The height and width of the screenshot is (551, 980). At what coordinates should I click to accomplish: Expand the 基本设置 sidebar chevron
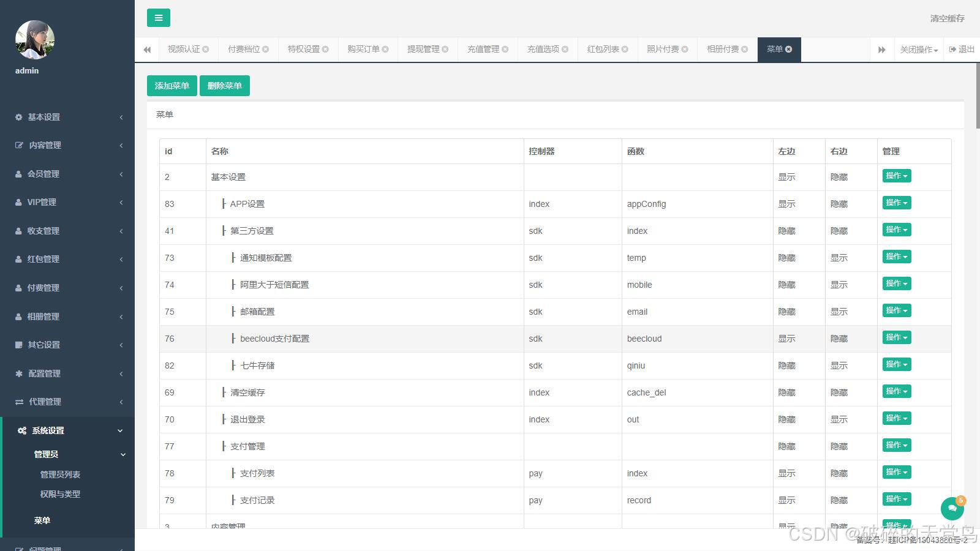121,117
